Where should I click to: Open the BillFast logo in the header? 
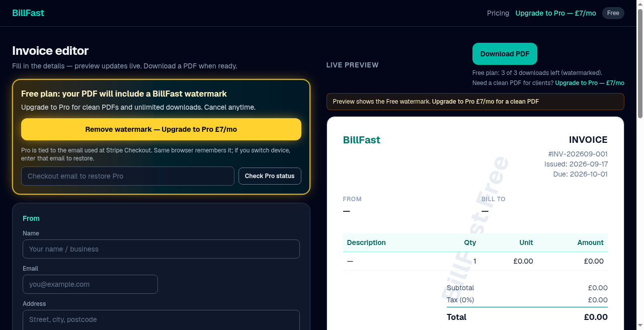(28, 13)
